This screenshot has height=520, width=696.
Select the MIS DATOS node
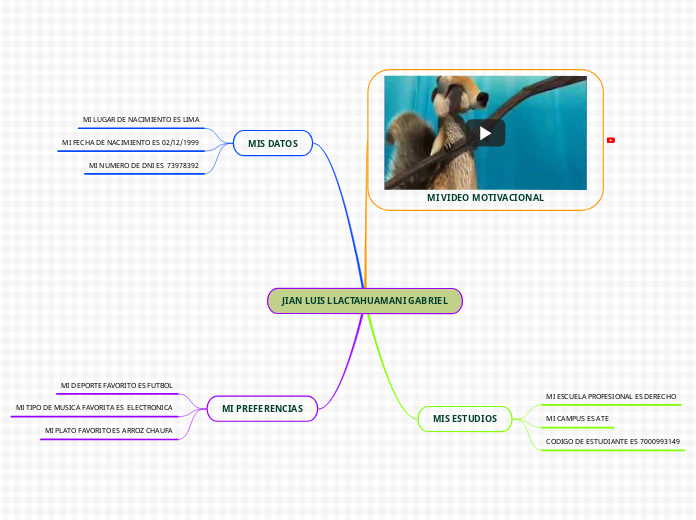tap(273, 143)
